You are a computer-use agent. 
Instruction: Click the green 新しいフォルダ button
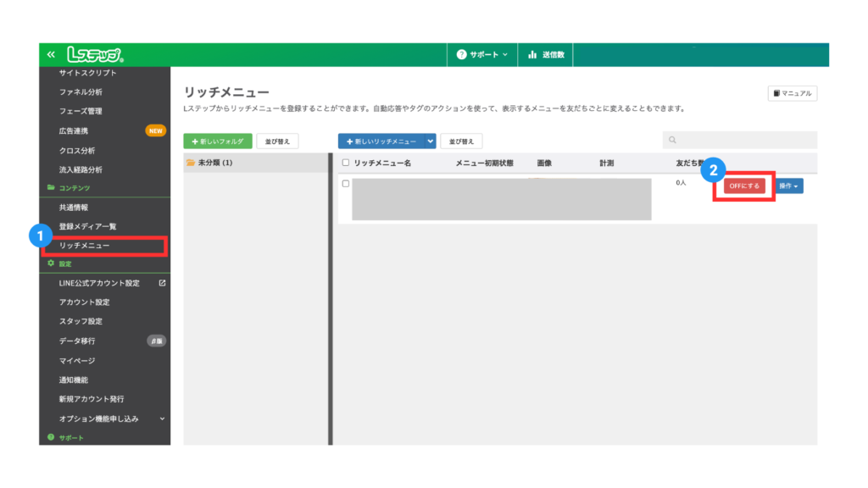click(218, 141)
